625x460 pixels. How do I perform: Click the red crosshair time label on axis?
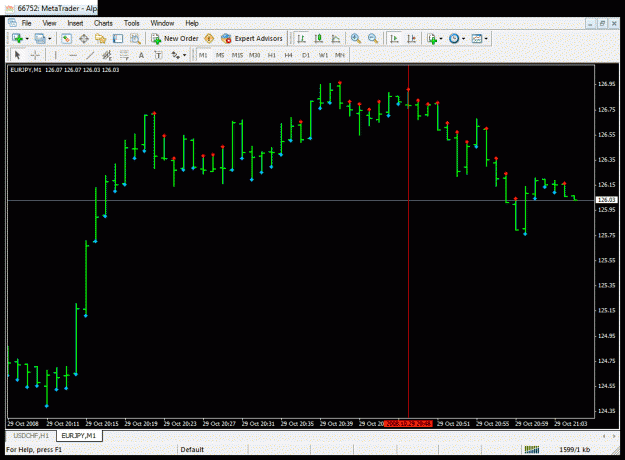pos(408,424)
